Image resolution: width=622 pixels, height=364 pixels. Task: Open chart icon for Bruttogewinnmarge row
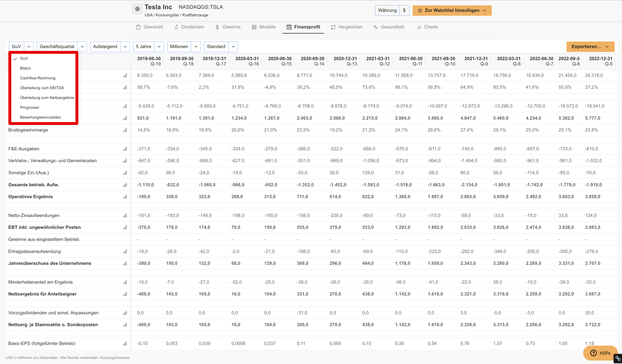[x=125, y=130]
